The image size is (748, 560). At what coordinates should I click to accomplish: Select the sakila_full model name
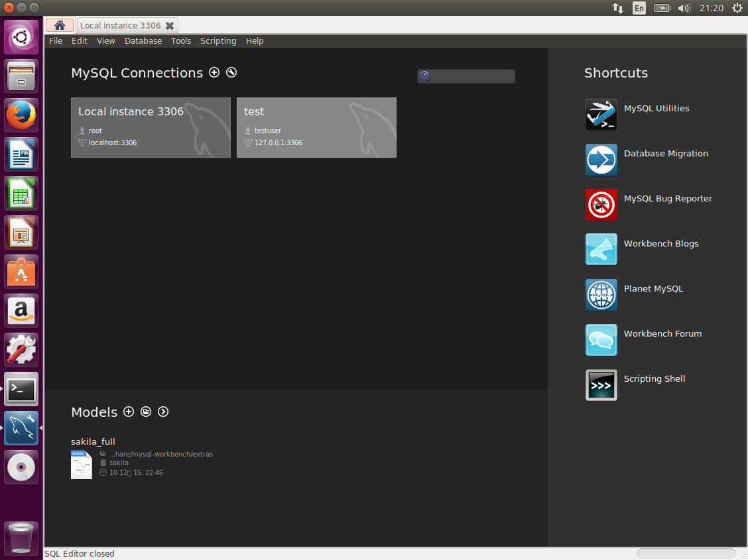click(x=93, y=441)
